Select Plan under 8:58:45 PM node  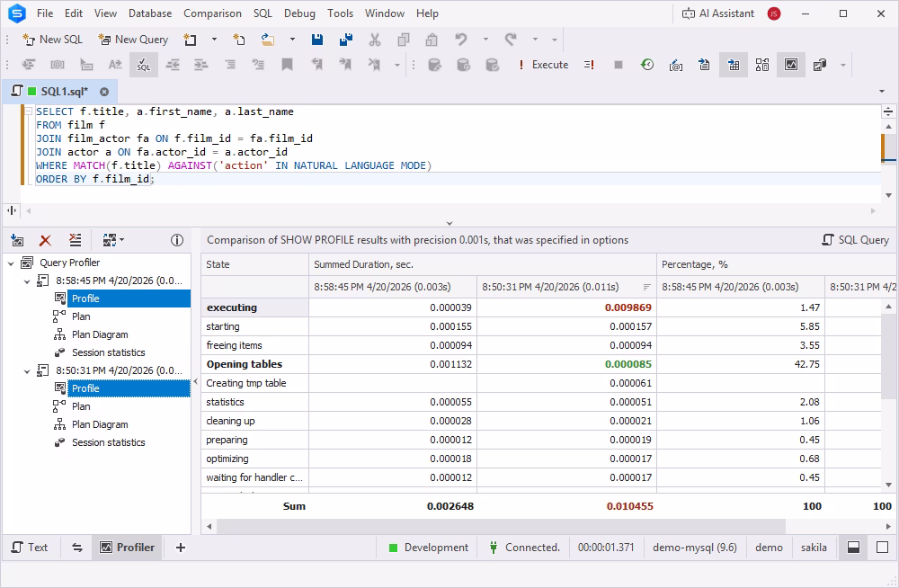click(81, 316)
